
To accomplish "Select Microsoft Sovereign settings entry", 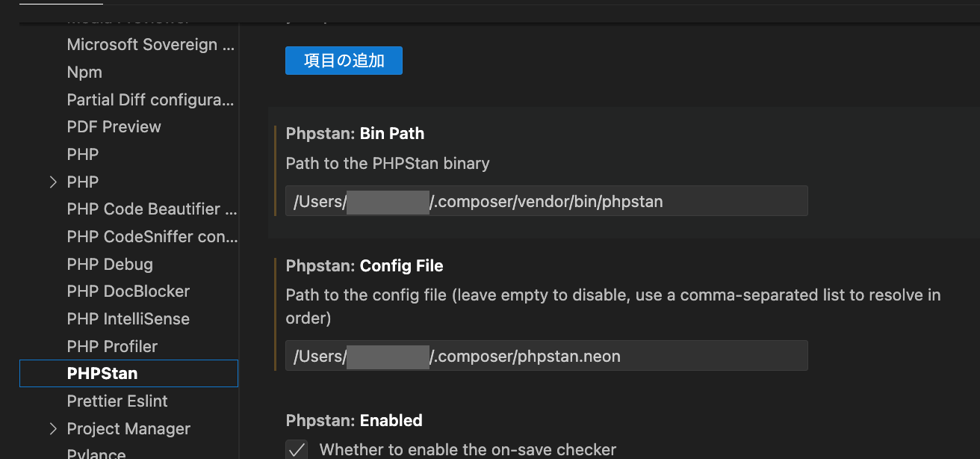I will click(x=151, y=44).
